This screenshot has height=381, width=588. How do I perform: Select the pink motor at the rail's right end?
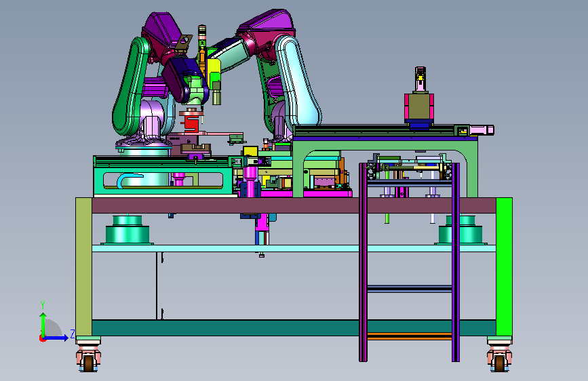pyautogui.click(x=482, y=130)
